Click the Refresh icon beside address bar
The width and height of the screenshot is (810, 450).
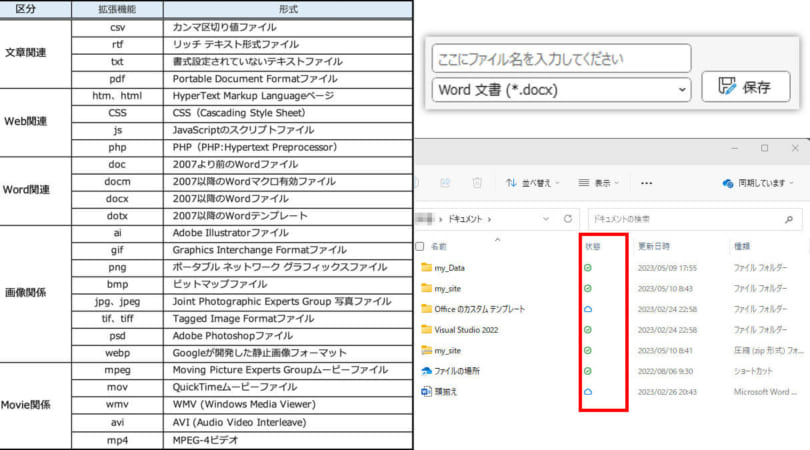coord(568,219)
